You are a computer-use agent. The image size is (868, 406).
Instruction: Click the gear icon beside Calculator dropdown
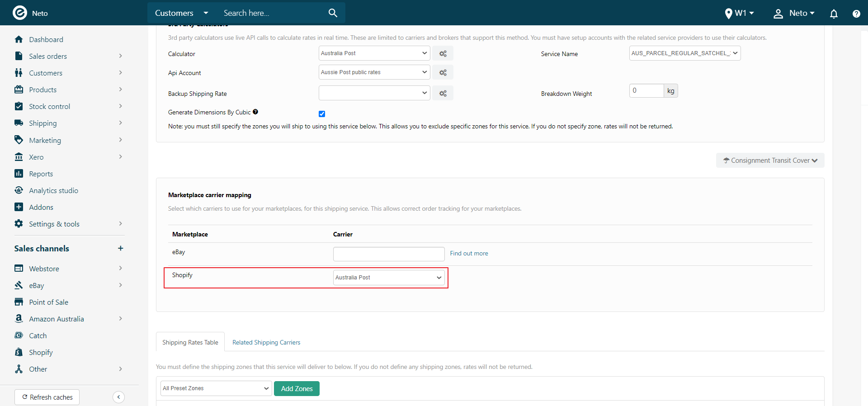tap(443, 53)
